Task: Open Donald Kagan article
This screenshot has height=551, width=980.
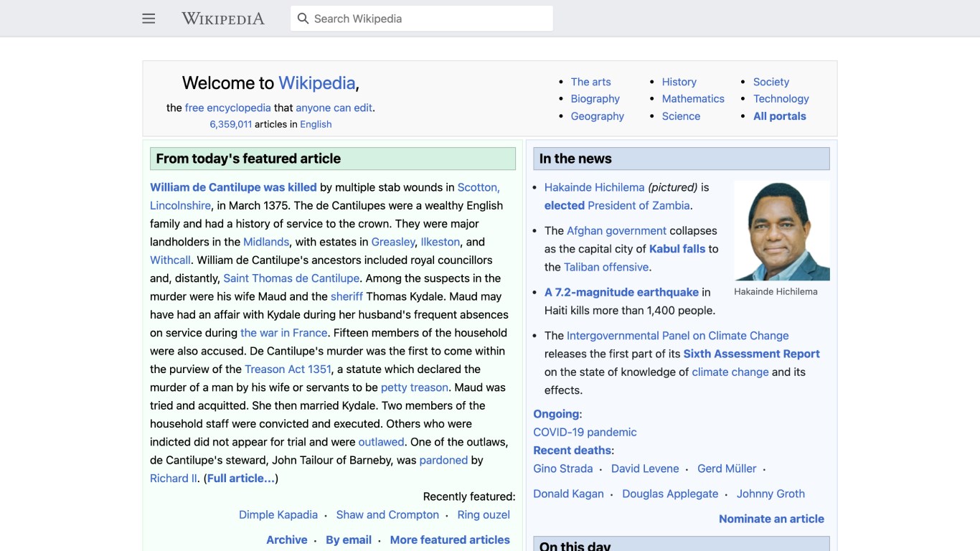Action: tap(568, 494)
